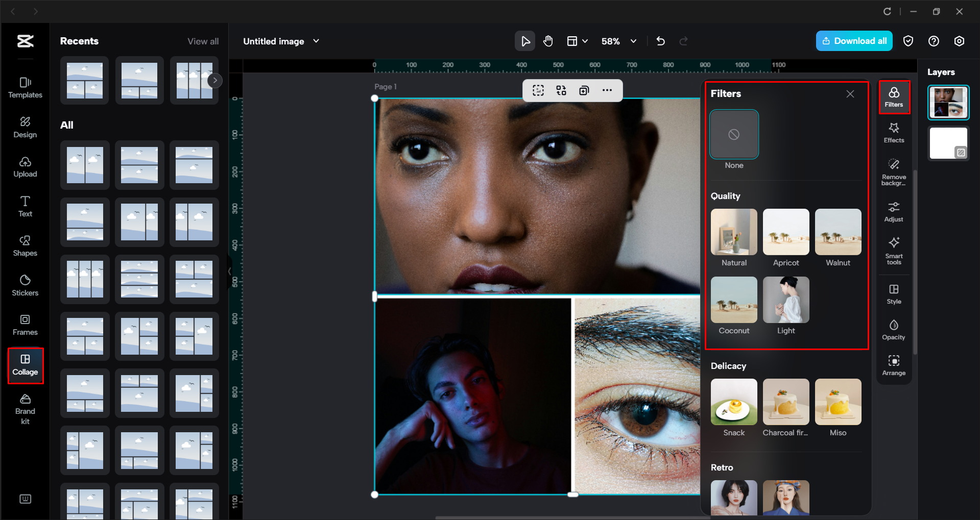Switch to the Frames tab
Viewport: 980px width, 520px height.
(25, 325)
